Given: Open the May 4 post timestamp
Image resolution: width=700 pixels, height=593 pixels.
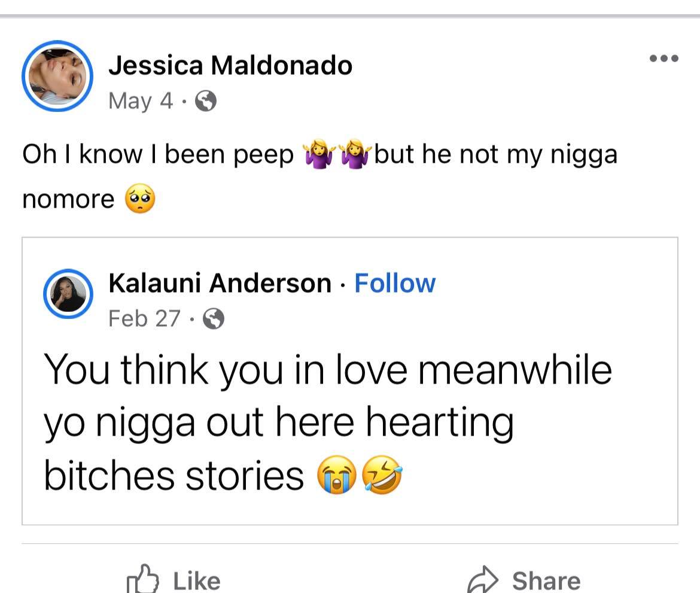Looking at the screenshot, I should pos(140,101).
